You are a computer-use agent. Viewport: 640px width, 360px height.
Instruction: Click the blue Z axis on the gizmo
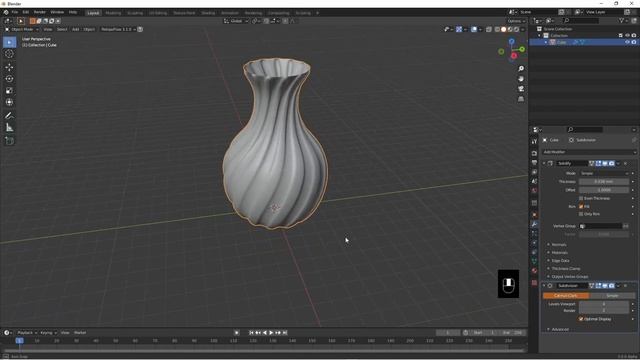pyautogui.click(x=511, y=42)
